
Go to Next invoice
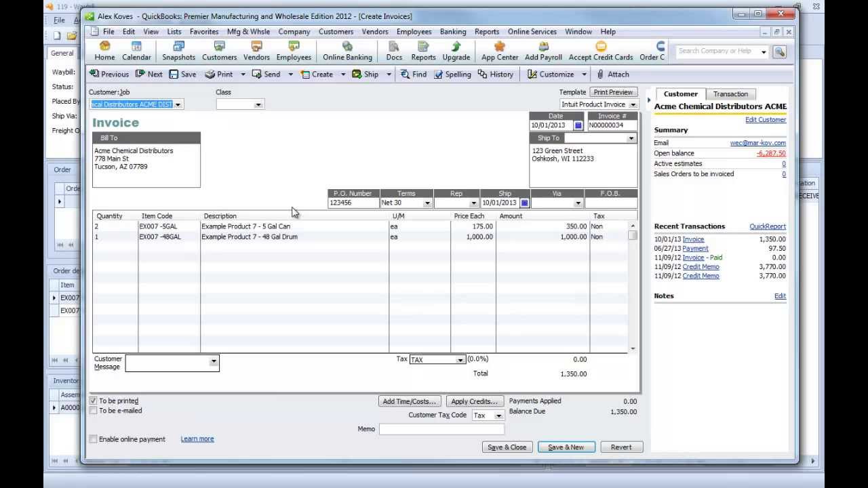pos(149,75)
